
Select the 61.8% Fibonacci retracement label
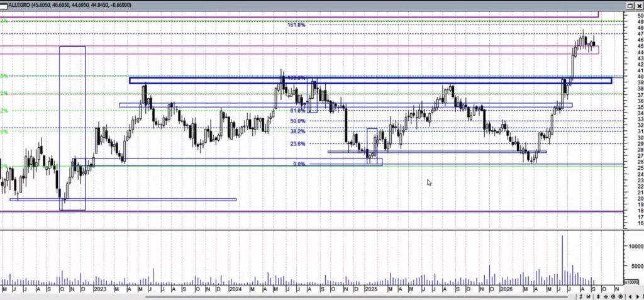(x=297, y=111)
